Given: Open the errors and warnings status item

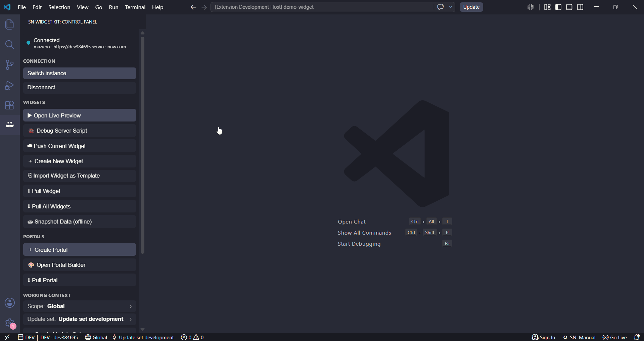Looking at the screenshot, I should click(192, 337).
